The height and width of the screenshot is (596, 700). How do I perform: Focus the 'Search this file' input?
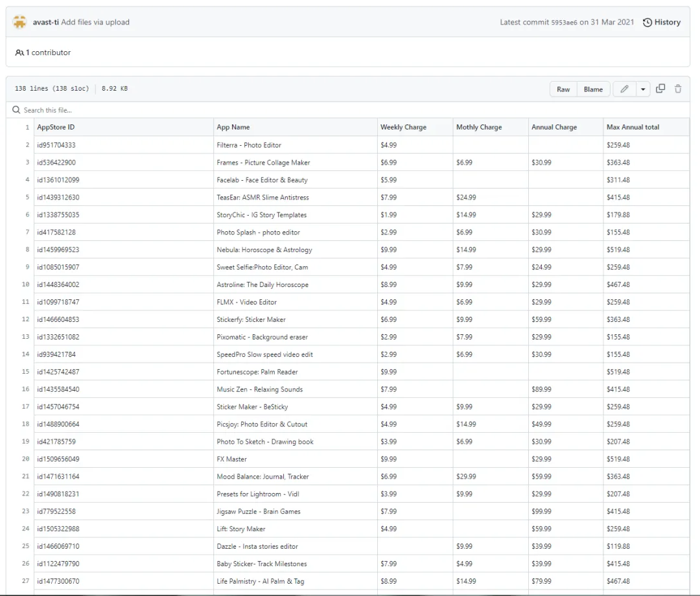tap(348, 109)
